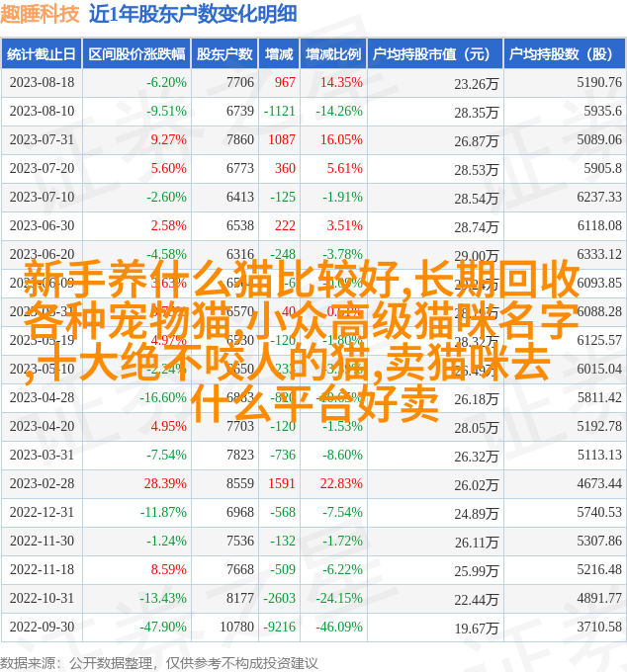Click the 户均持股数（股） column header
This screenshot has width=627, height=672.
pos(564,54)
